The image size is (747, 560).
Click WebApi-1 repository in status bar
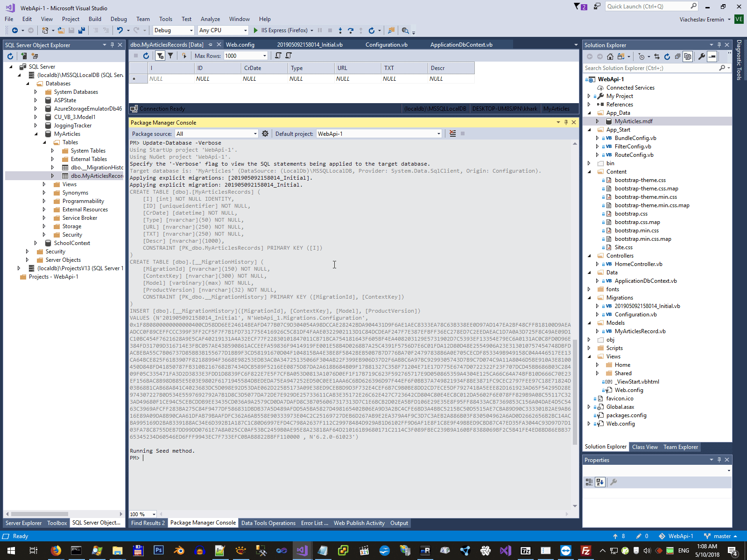click(676, 536)
